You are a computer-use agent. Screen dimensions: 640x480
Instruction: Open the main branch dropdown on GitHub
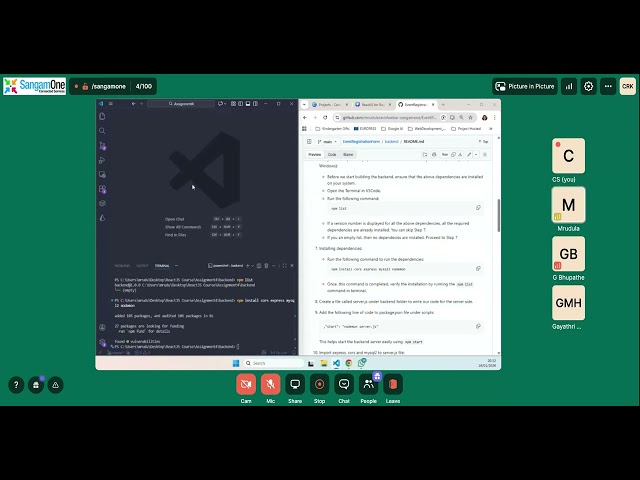tap(327, 142)
